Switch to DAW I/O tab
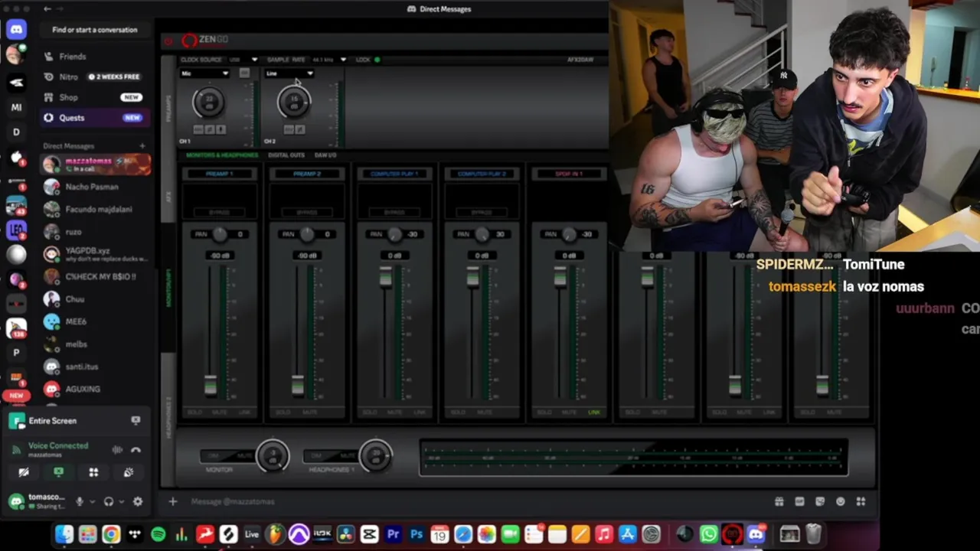The image size is (980, 551). point(325,155)
